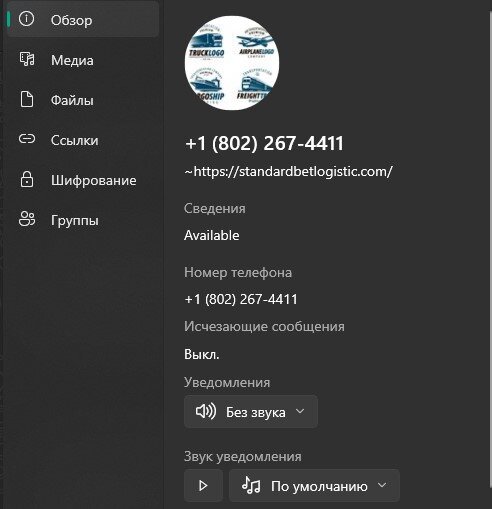The width and height of the screenshot is (492, 509).
Task: Click the Звук уведомления label
Action: [x=243, y=456]
